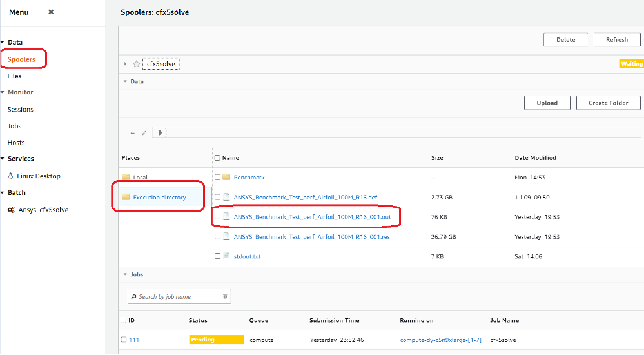Image resolution: width=644 pixels, height=355 pixels.
Task: Click the Delete button
Action: click(x=565, y=40)
